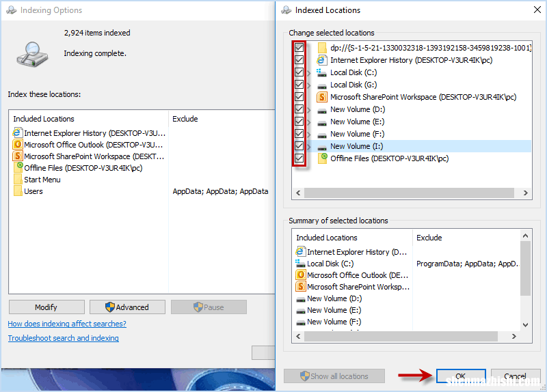Screen dimensions: 547x392
Task: Click Included Locations header in Indexing Options
Action: (x=44, y=119)
